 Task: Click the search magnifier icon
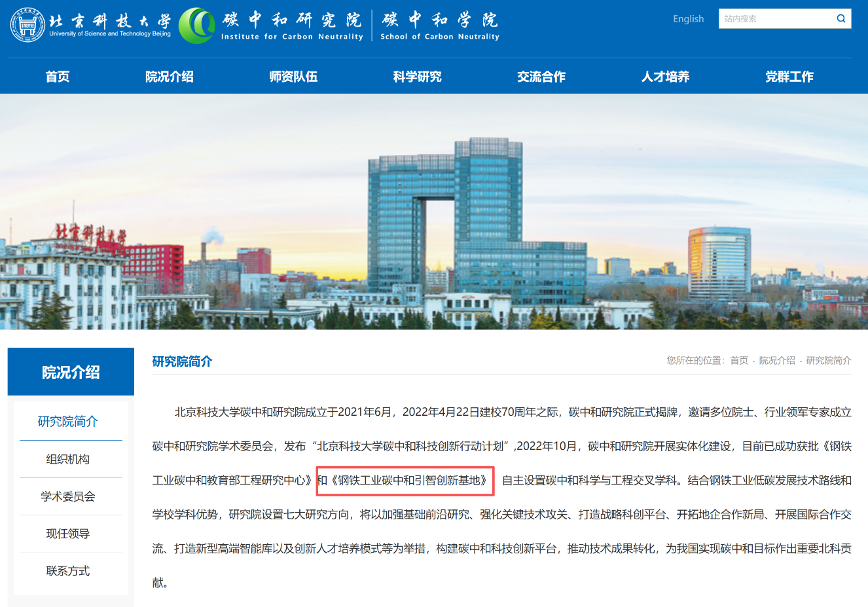click(841, 19)
